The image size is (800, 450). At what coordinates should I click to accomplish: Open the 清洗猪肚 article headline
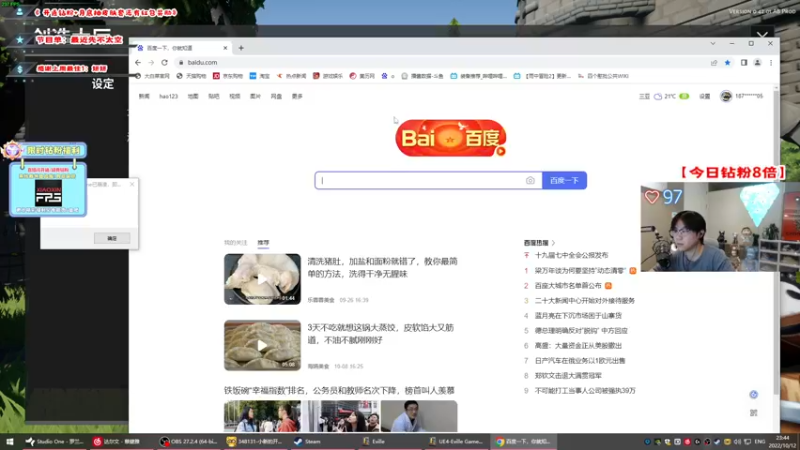[x=383, y=267]
